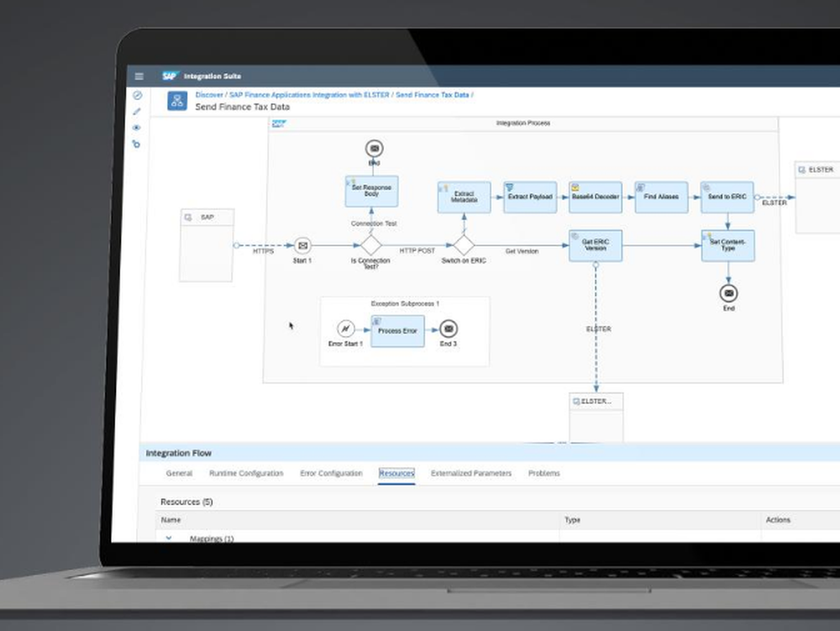This screenshot has width=840, height=631.
Task: Open the Externalized Parameters tab
Action: click(x=471, y=474)
